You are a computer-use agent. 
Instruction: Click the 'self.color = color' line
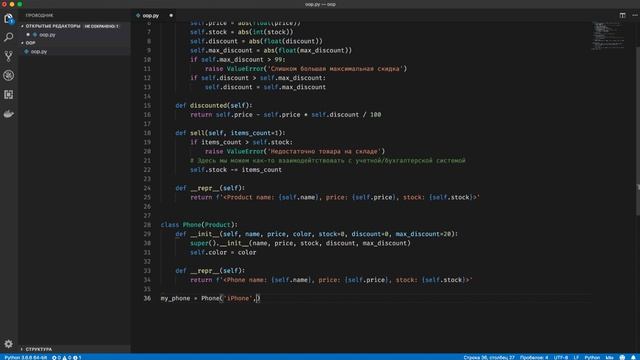click(223, 252)
